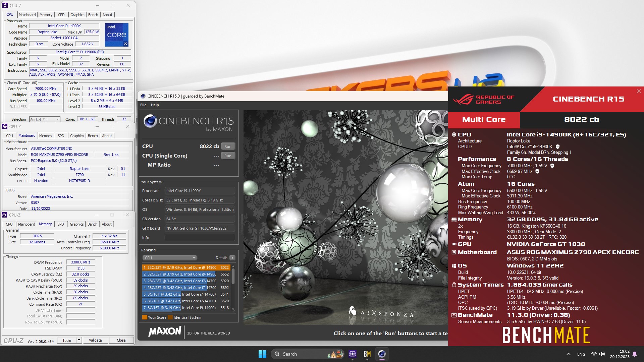Click the Cinebench R15 sphere logo
644x362 pixels.
point(150,121)
